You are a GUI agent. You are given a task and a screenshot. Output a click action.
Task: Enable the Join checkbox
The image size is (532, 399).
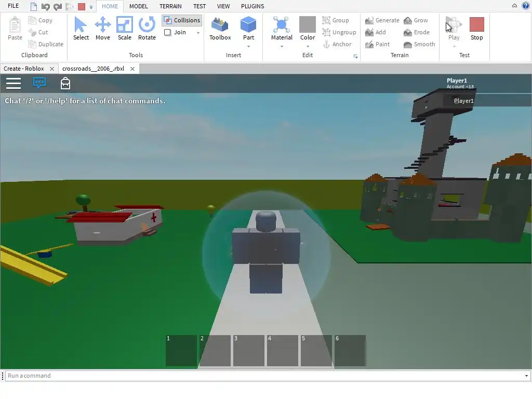point(168,32)
